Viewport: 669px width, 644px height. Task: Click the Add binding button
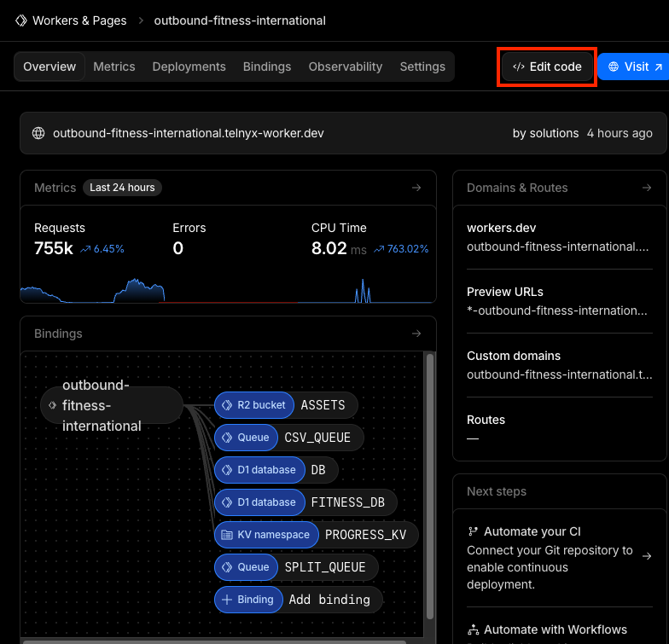(298, 600)
